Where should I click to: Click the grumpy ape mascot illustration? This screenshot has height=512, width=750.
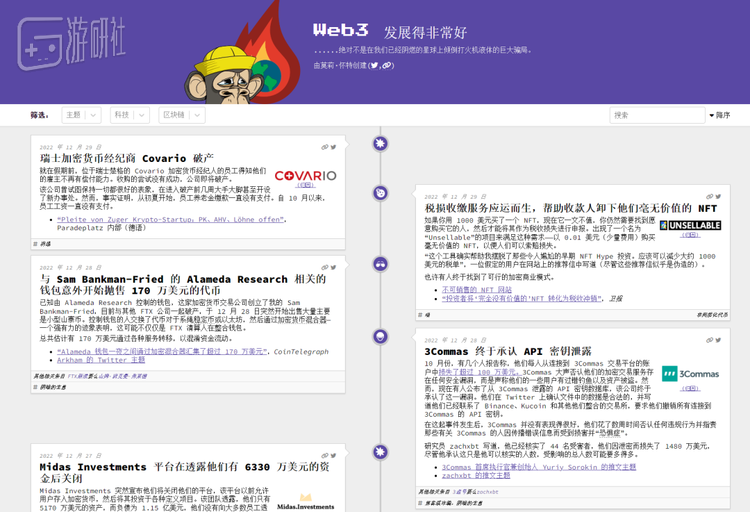pos(225,74)
